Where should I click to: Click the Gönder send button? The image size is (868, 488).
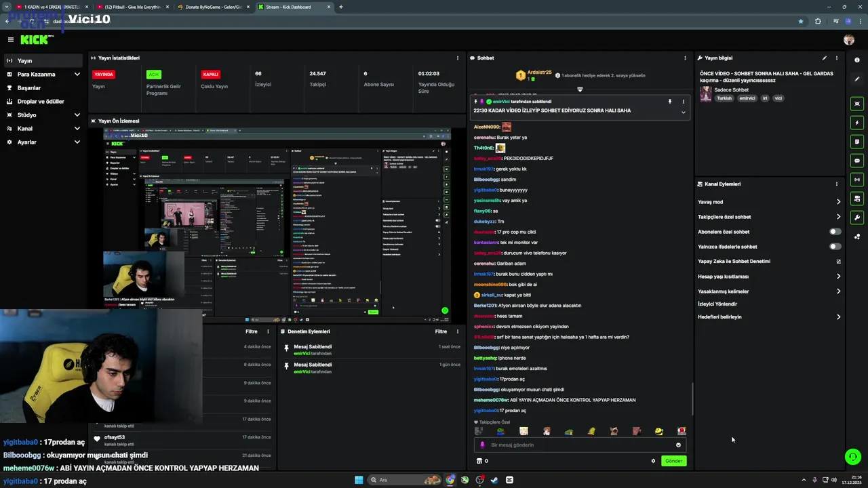tap(673, 461)
